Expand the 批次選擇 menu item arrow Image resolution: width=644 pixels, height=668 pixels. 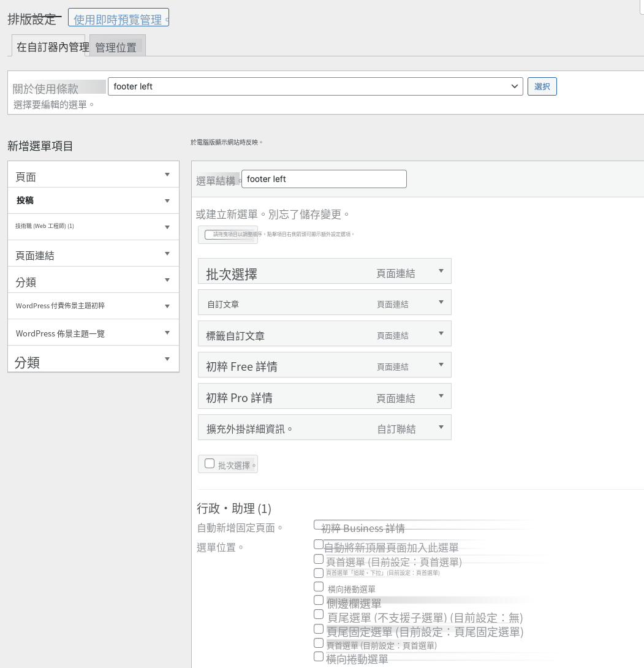coord(441,271)
